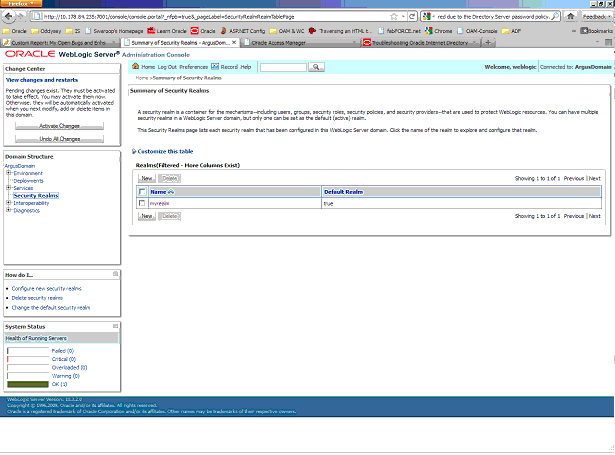Expand Customize this table section
This screenshot has width=615, height=455.
[x=162, y=151]
